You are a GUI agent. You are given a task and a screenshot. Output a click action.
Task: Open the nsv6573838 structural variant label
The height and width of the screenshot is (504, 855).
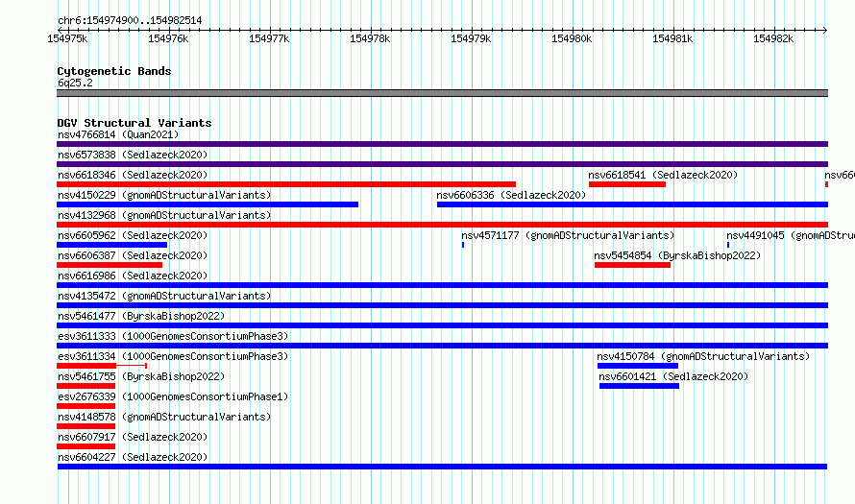click(x=133, y=155)
